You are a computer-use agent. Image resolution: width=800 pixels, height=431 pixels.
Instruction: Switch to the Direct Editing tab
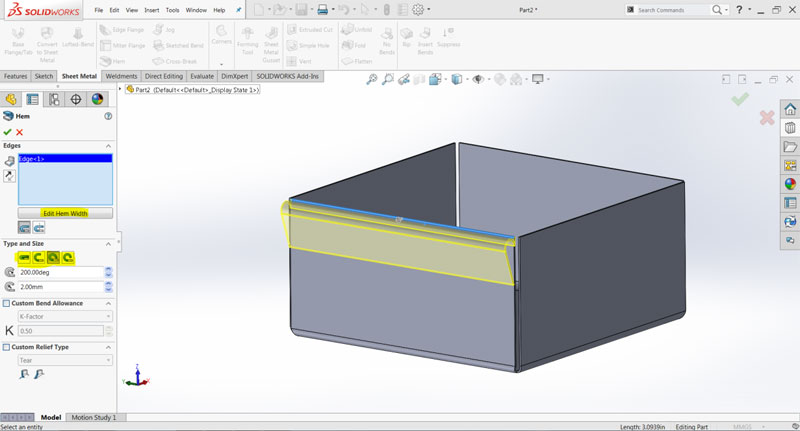(x=164, y=77)
